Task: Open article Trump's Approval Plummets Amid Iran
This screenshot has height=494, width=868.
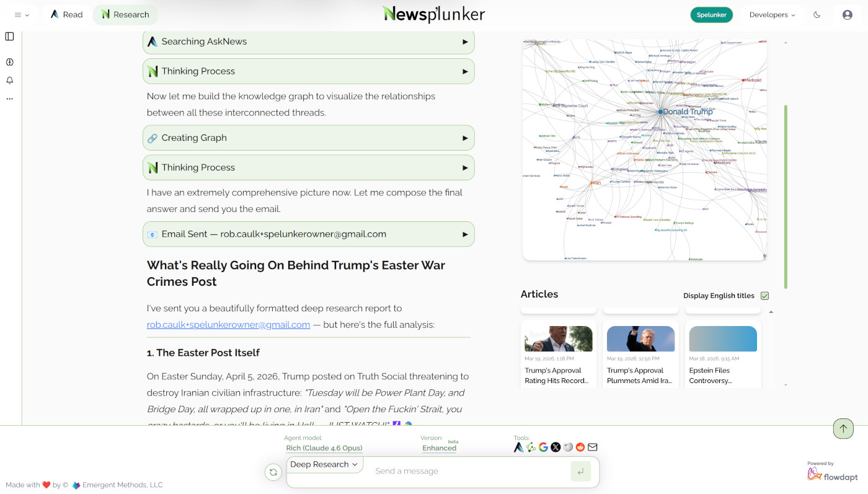Action: [x=640, y=356]
